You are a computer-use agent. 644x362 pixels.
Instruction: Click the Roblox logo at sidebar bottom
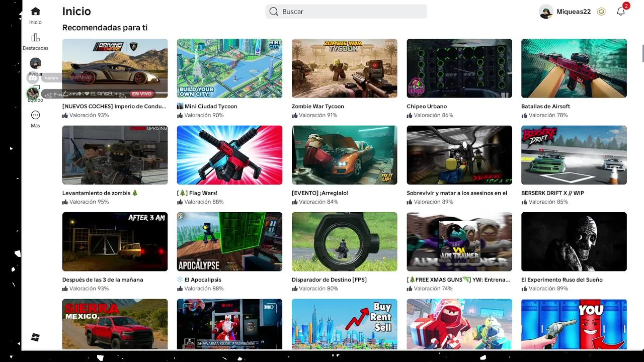coord(35,337)
